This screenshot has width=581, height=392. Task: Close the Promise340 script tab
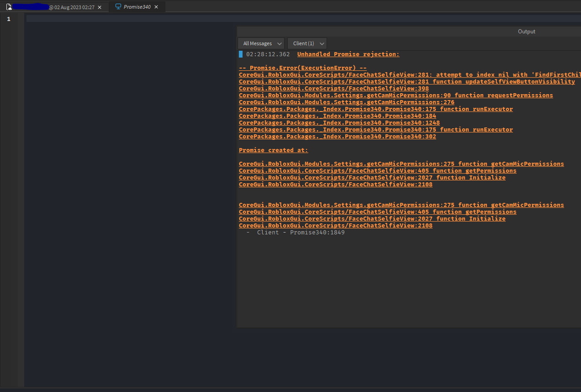(156, 7)
